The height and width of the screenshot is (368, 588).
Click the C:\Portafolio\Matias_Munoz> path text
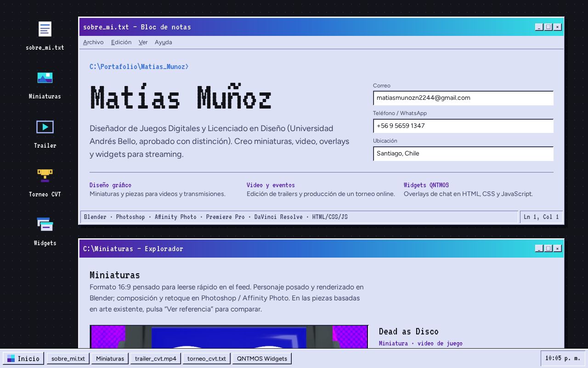tap(139, 67)
